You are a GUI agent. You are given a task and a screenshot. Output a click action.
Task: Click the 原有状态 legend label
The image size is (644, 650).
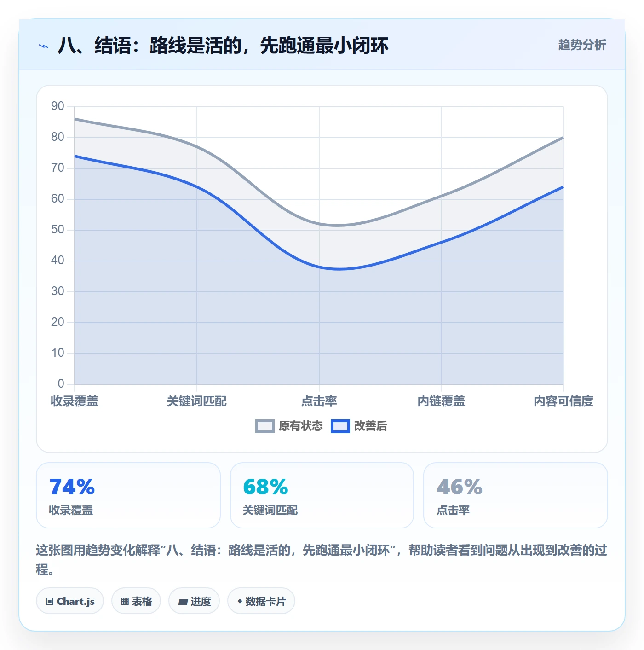pyautogui.click(x=301, y=426)
